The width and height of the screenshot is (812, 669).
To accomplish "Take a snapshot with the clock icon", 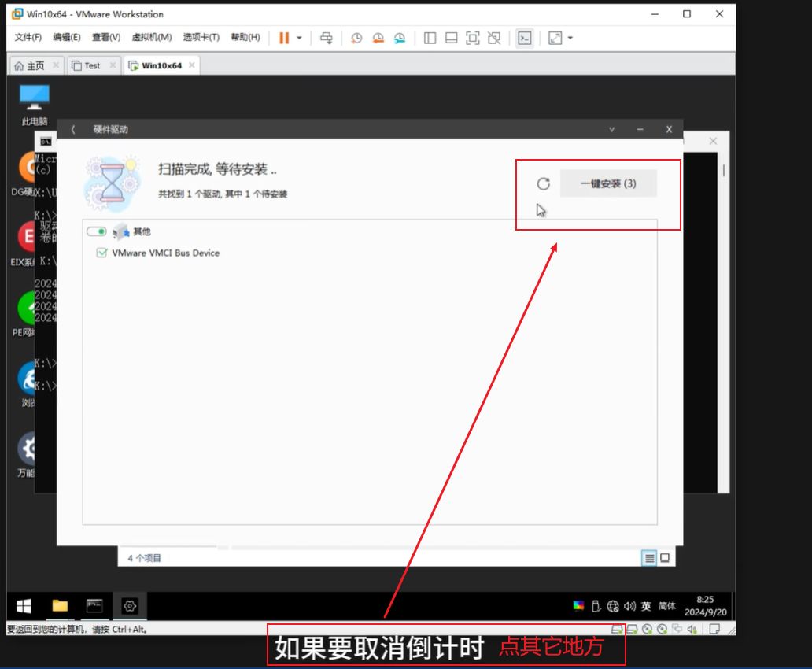I will [356, 38].
